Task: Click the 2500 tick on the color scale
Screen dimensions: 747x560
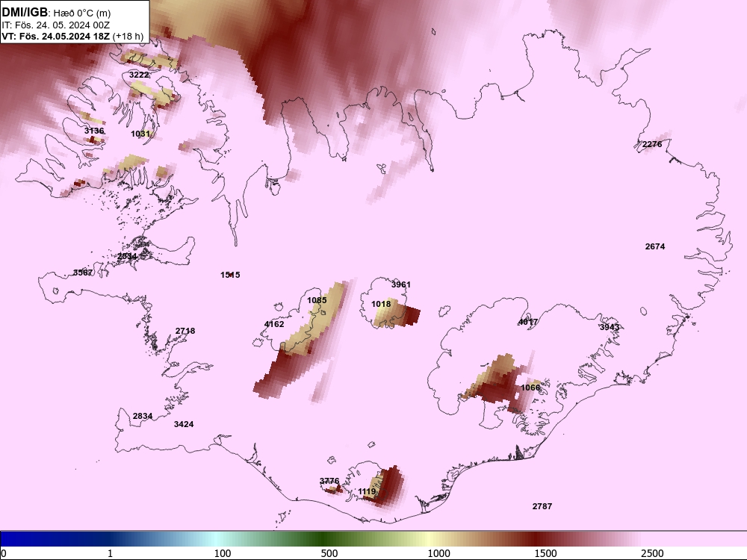Action: point(652,553)
